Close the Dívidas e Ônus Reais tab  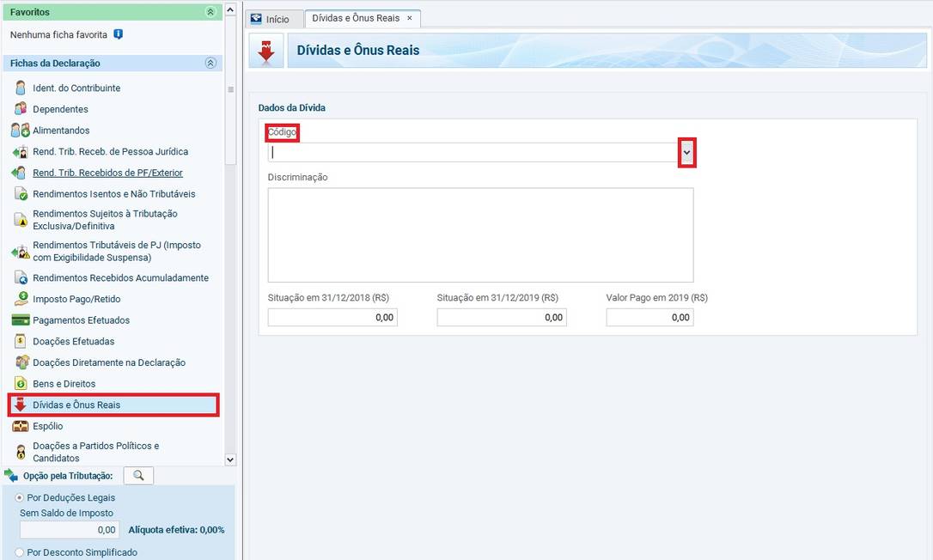click(409, 18)
